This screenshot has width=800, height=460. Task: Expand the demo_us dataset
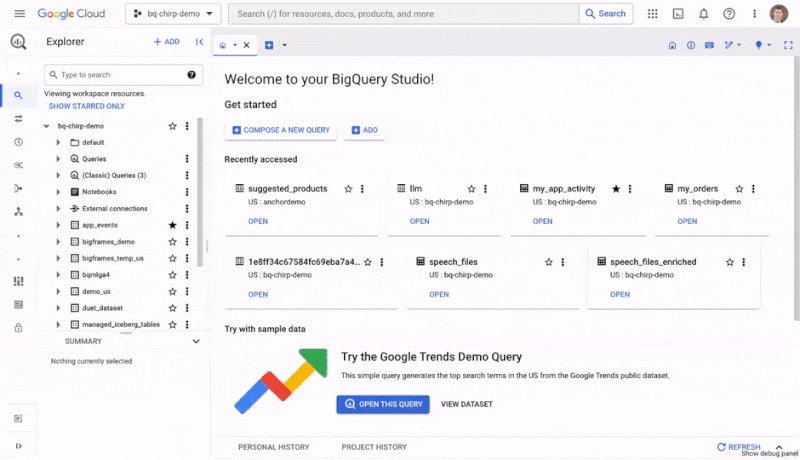[58, 292]
